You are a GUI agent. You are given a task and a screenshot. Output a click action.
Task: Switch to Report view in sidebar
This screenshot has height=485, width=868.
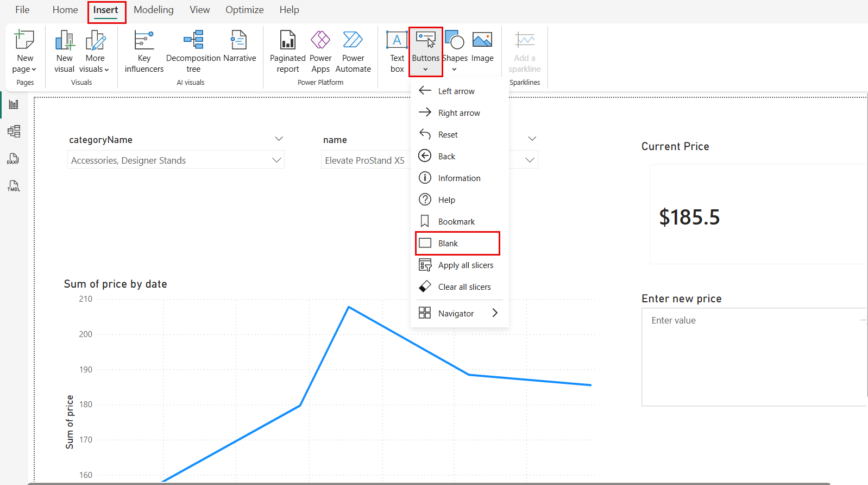[x=14, y=104]
